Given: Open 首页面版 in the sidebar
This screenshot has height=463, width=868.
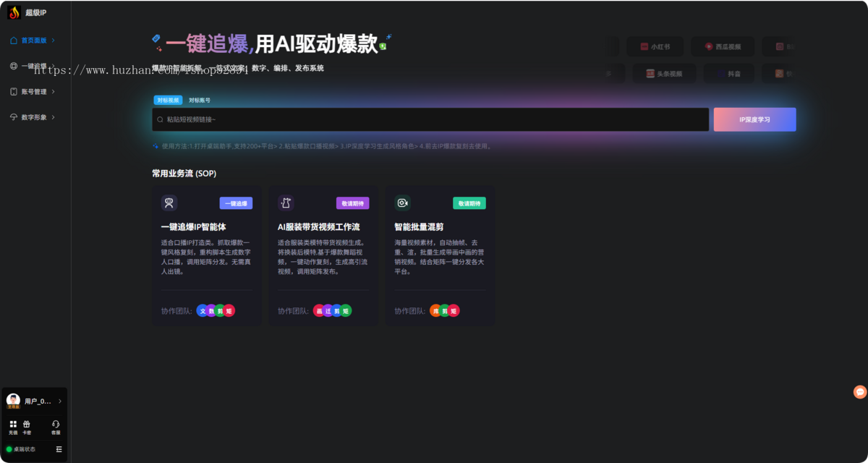Looking at the screenshot, I should coord(33,41).
